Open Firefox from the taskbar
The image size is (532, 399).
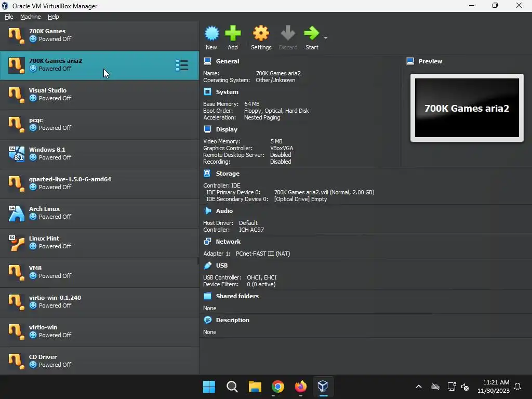click(300, 387)
